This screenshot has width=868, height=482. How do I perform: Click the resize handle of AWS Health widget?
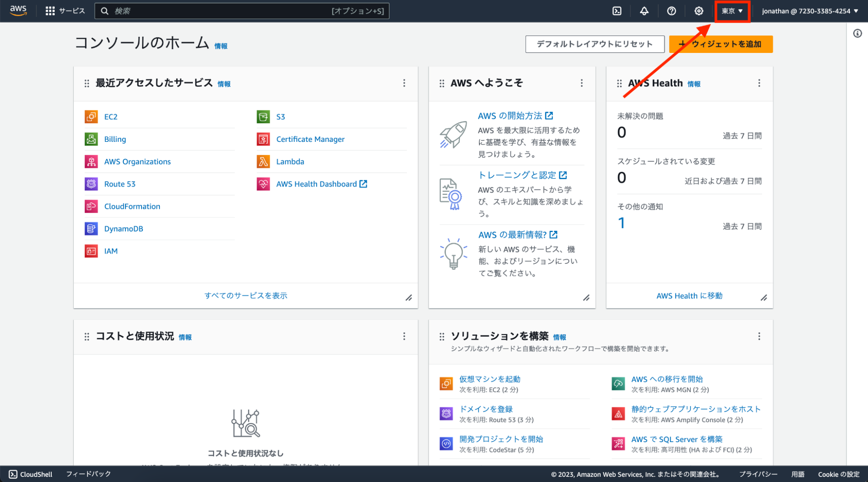pos(763,298)
